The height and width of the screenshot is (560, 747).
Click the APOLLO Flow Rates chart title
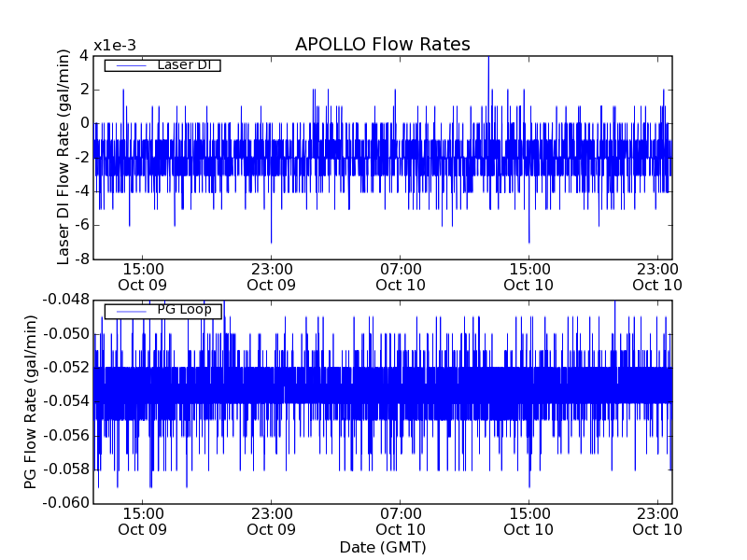[x=382, y=45]
